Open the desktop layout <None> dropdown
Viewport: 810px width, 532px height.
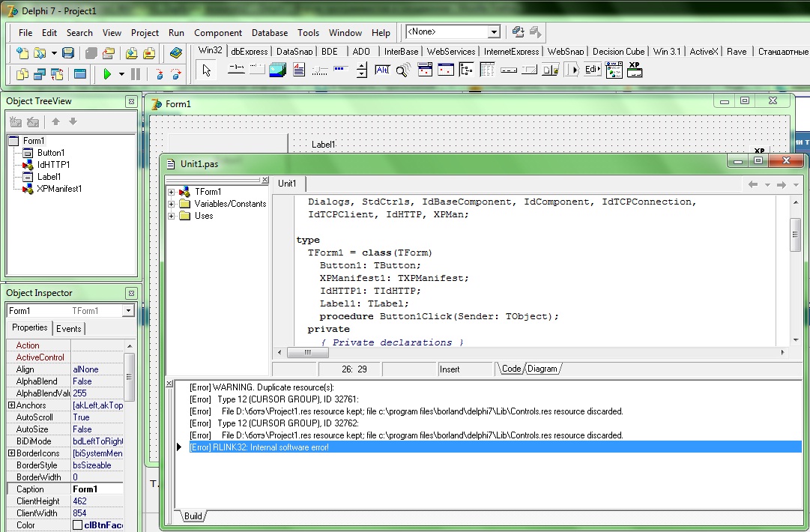coord(493,32)
